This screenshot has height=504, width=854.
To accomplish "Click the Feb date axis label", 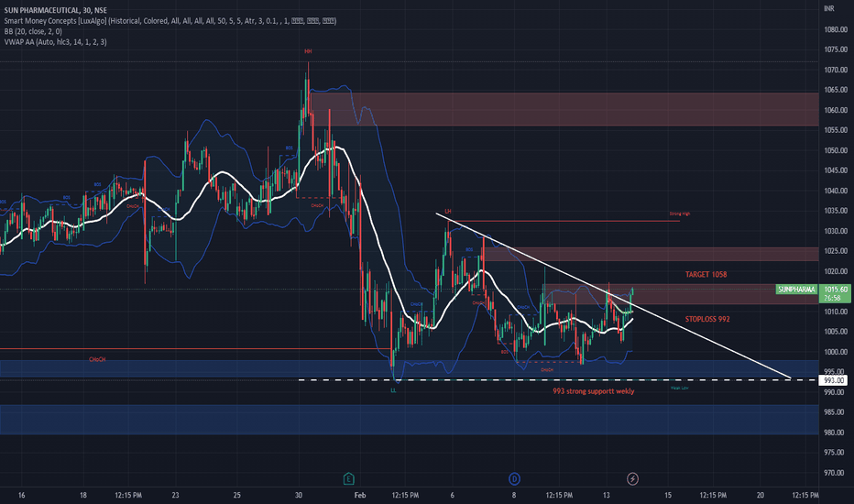I will tap(360, 495).
